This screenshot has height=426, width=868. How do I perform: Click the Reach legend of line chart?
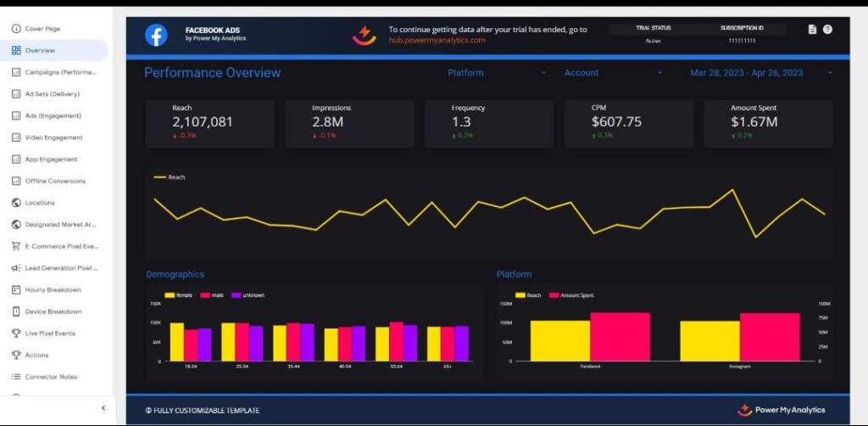coord(170,177)
